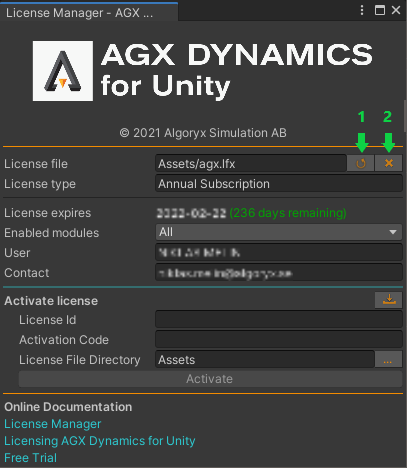Open the Free Trial link
The height and width of the screenshot is (468, 407).
point(30,458)
